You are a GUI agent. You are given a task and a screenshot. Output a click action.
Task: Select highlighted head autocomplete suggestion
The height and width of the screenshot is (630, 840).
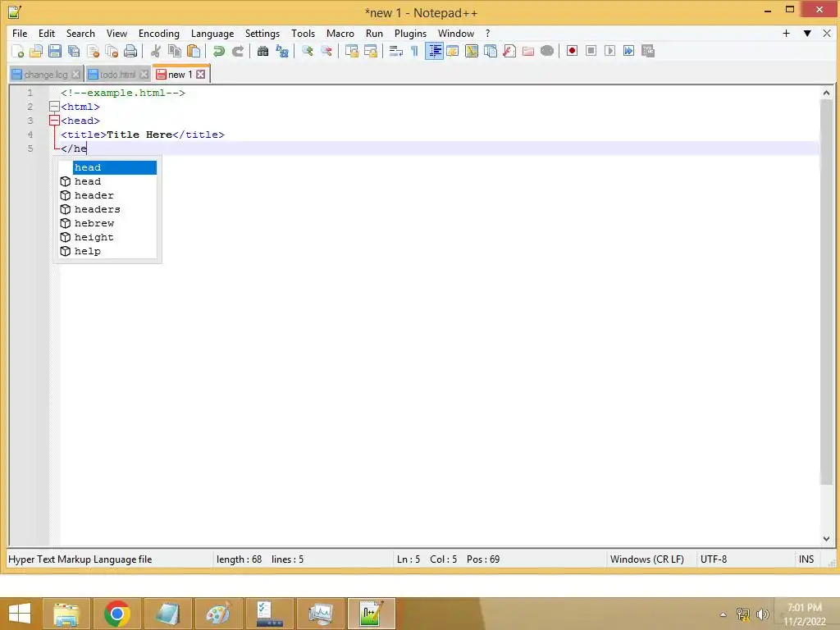[x=115, y=167]
